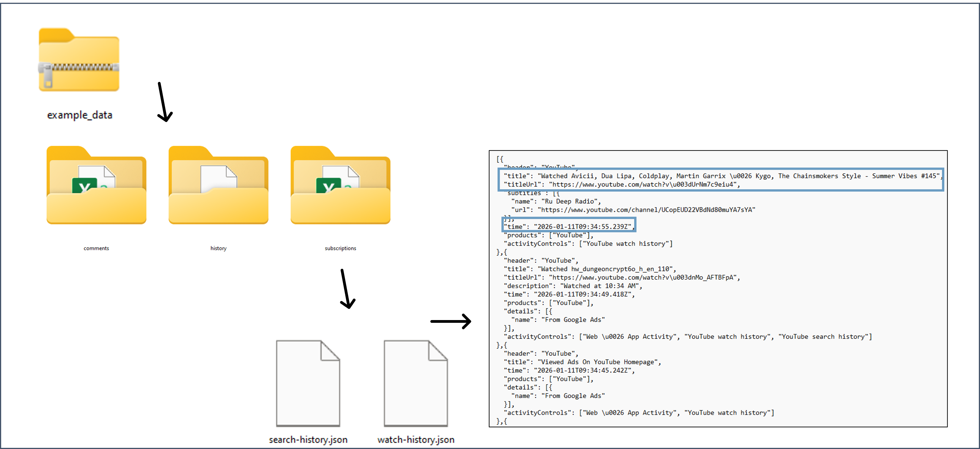This screenshot has width=980, height=449.
Task: Click the description "Watched at 10:34 AM" line
Action: point(573,286)
